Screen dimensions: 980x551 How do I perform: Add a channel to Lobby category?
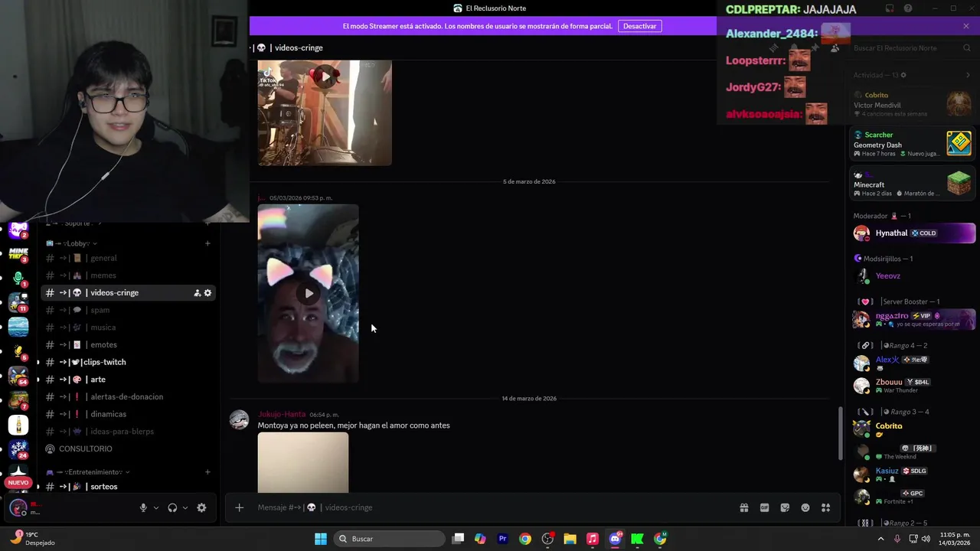(x=207, y=243)
